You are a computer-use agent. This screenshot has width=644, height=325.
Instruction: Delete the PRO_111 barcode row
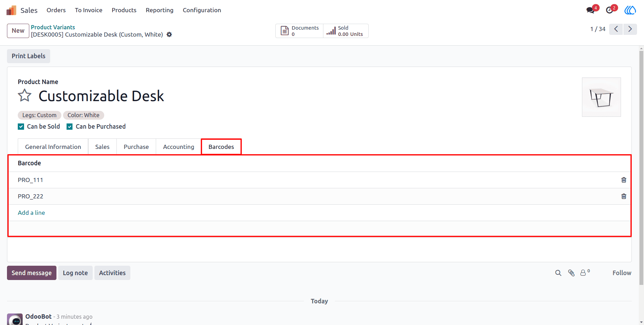point(624,180)
